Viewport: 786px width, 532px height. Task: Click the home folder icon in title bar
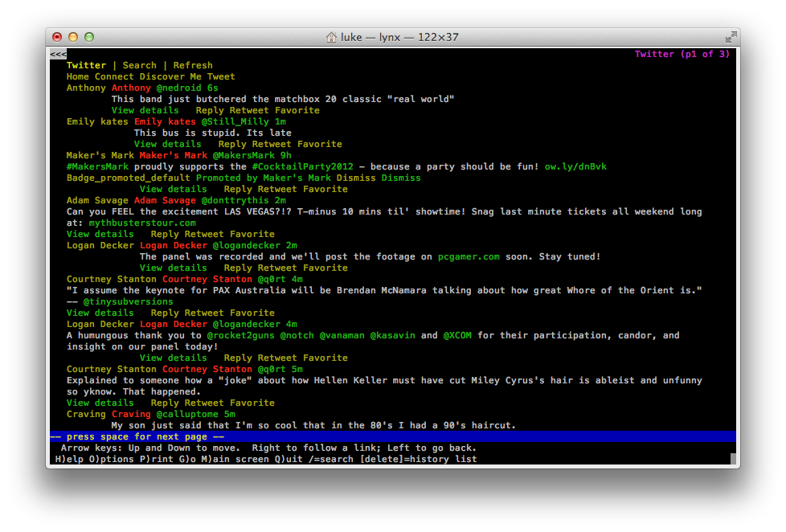coord(331,37)
